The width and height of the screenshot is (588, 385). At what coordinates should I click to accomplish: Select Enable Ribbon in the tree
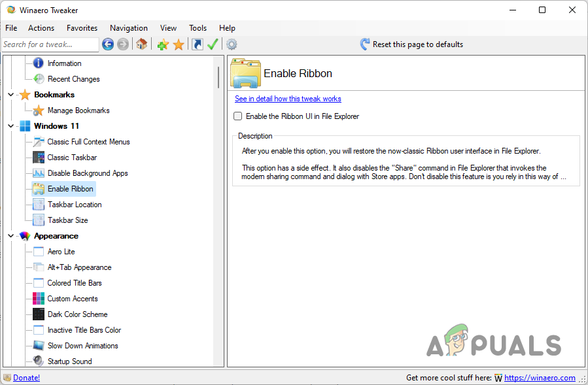coord(63,189)
